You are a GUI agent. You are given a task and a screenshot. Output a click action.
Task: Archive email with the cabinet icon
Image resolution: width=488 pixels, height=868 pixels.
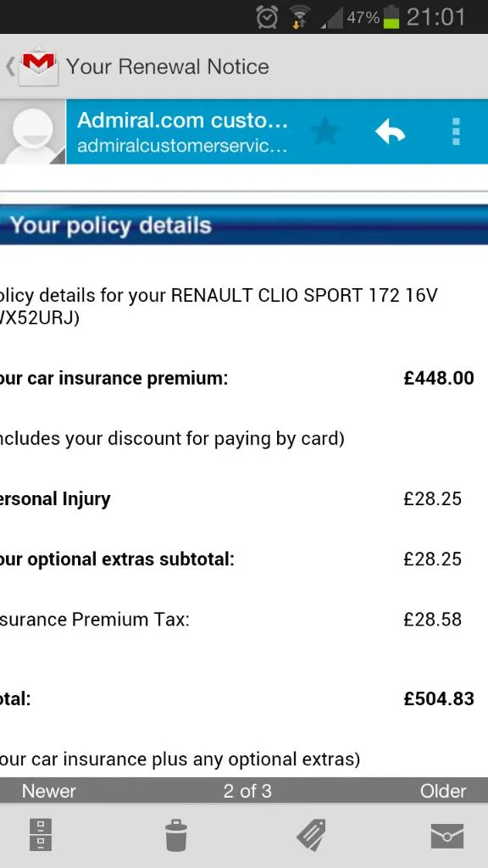point(41,834)
